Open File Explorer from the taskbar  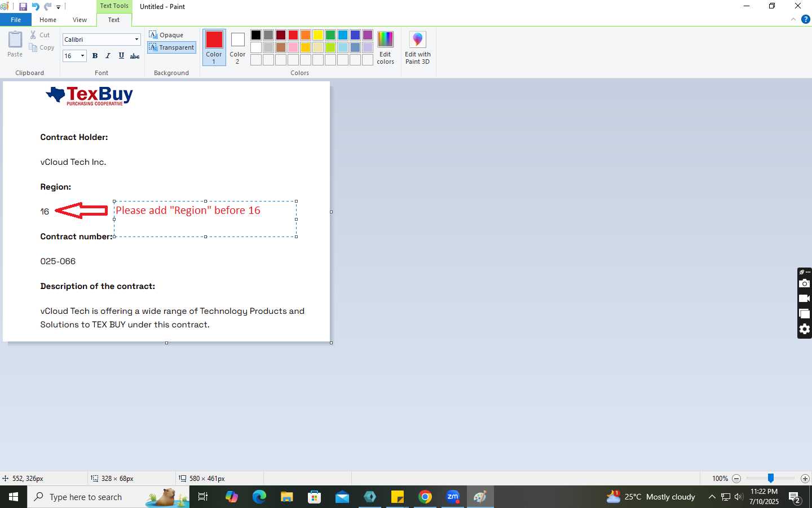(x=287, y=497)
